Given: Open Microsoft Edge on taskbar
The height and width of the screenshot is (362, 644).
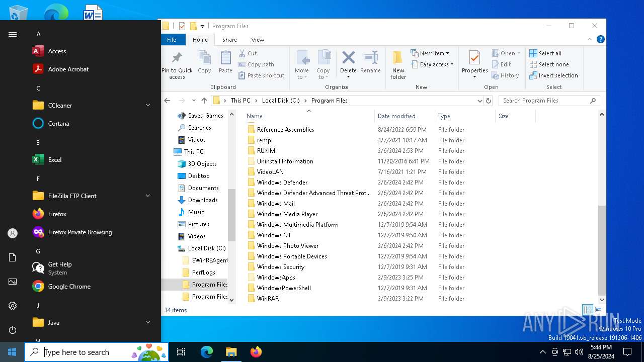Looking at the screenshot, I should [207, 352].
